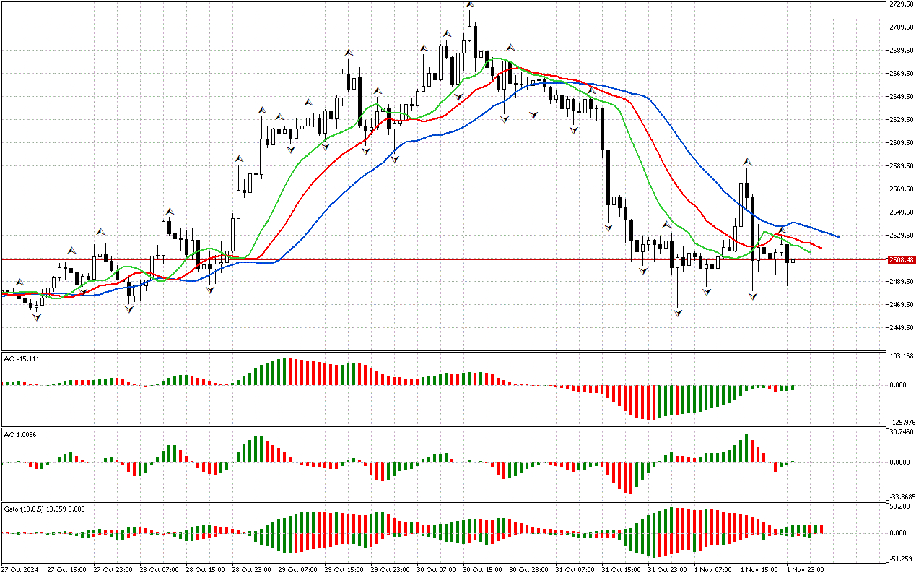Click the 2629.50 price axis label
This screenshot has width=924, height=578.
(903, 120)
